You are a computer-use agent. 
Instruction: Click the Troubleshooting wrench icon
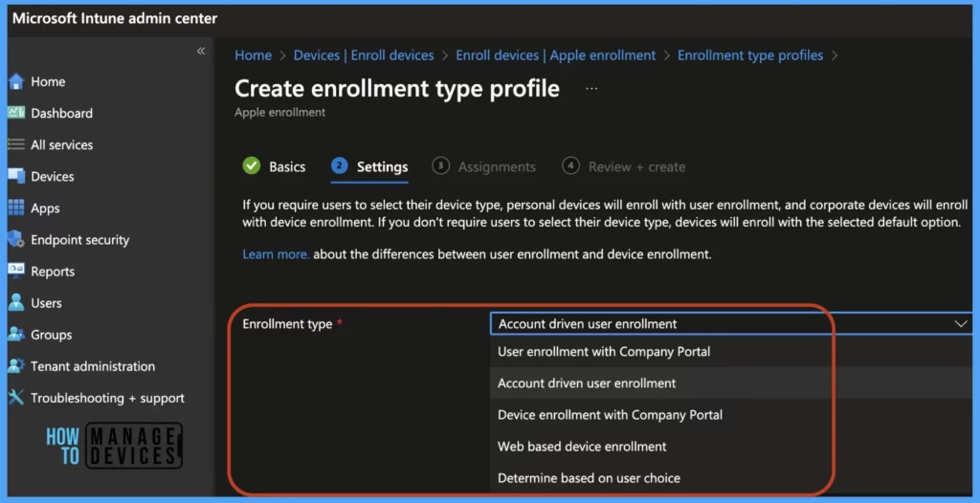(x=16, y=398)
